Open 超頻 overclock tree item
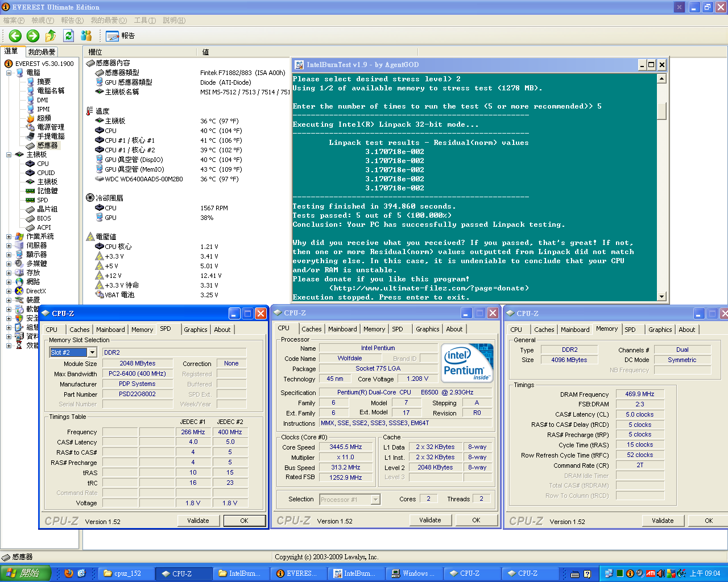 44,118
